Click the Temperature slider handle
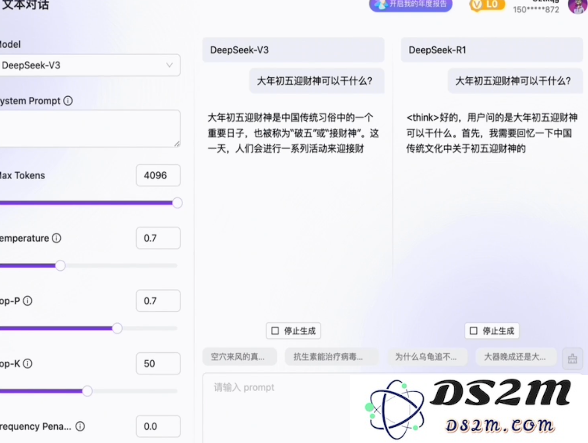This screenshot has height=443, width=588. pos(60,266)
